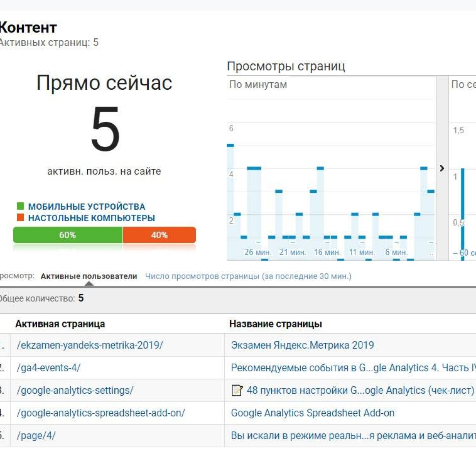This screenshot has height=456, width=476.
Task: Select the "Мобильные устройства" legend label
Action: pos(87,206)
